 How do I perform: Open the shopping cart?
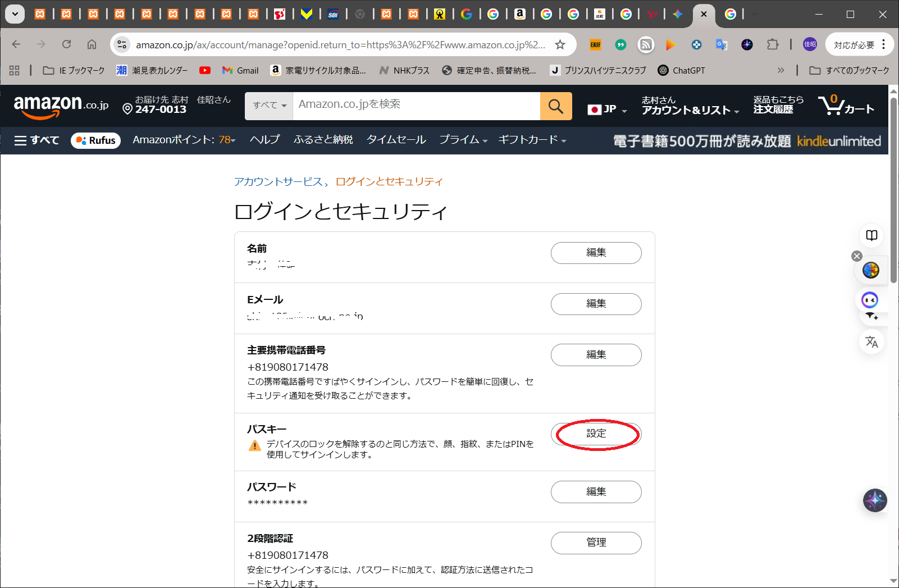pos(846,106)
